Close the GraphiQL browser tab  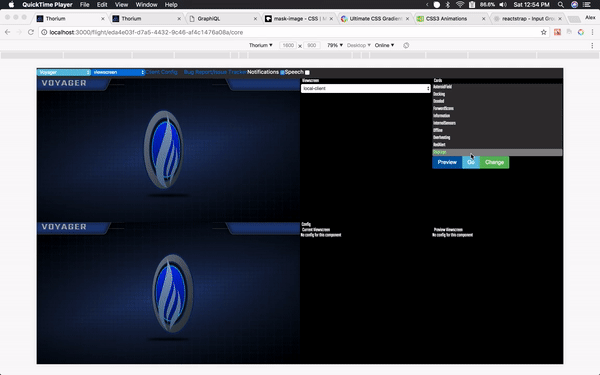pyautogui.click(x=255, y=19)
